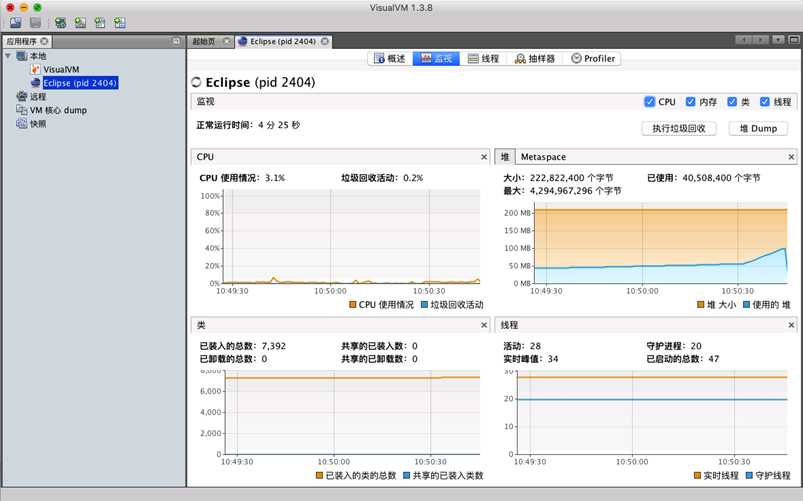This screenshot has height=501, width=803.
Task: Select the VisualVM tree node
Action: click(61, 69)
